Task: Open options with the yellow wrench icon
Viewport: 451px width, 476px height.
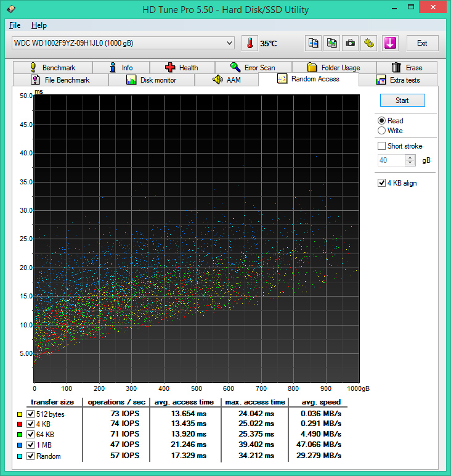Action: pyautogui.click(x=368, y=43)
